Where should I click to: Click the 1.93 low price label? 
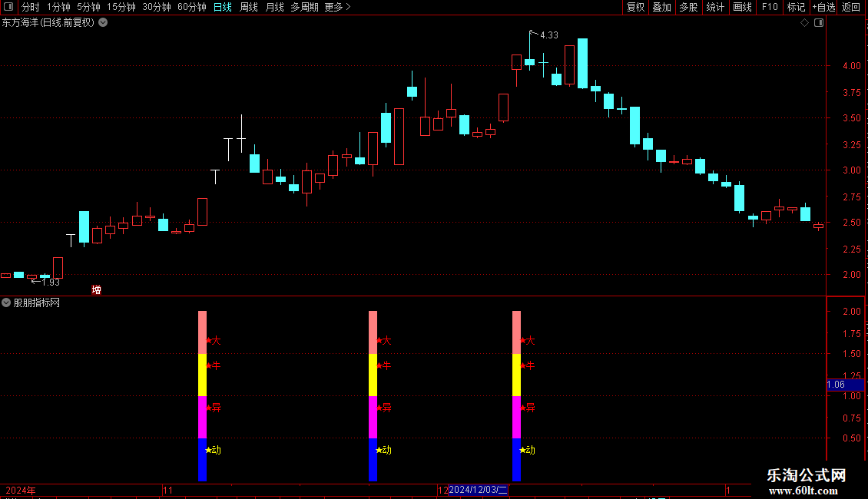tap(51, 283)
